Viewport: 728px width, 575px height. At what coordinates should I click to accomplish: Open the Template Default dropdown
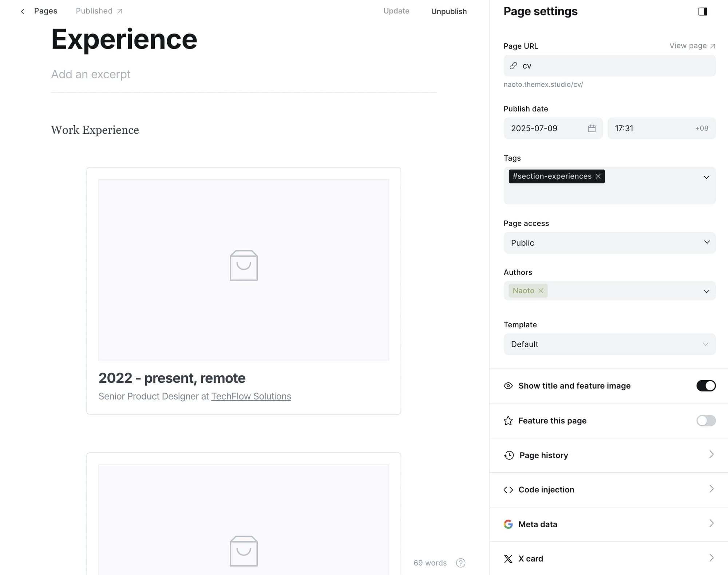[x=609, y=344]
